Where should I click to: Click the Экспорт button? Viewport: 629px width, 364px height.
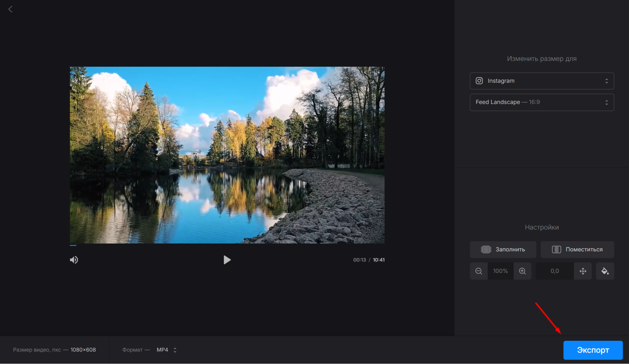(x=593, y=350)
